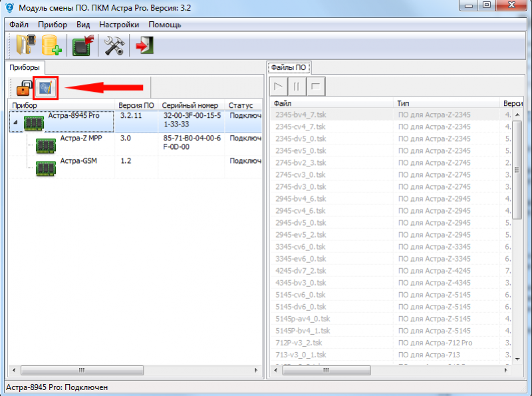Click Астра-8945 Pro device chip icon
This screenshot has height=396, width=532.
[x=34, y=122]
